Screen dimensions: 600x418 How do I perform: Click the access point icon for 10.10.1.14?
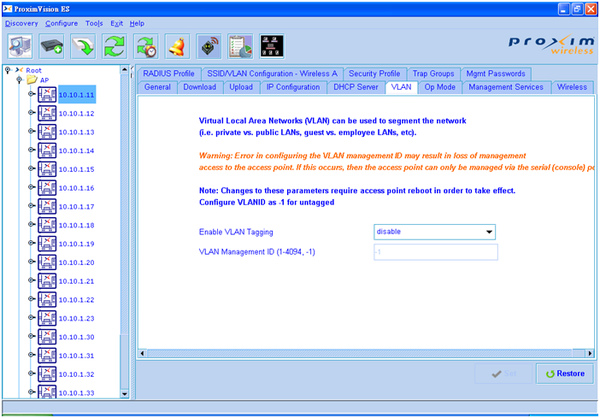click(x=47, y=150)
